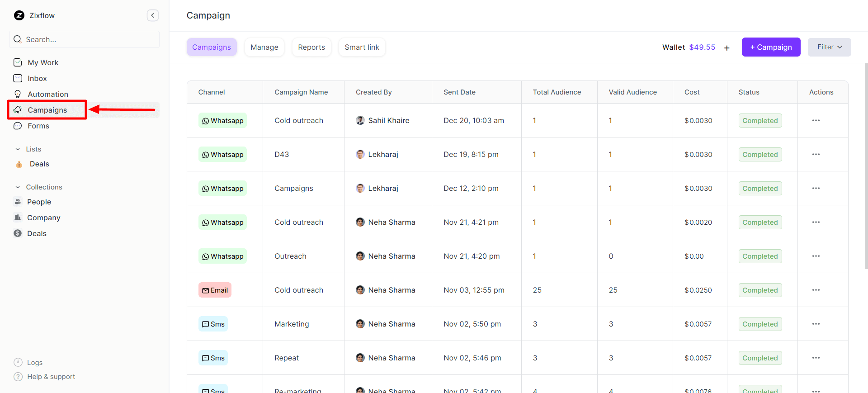Image resolution: width=868 pixels, height=393 pixels.
Task: Click the search magnifier icon
Action: [x=18, y=39]
